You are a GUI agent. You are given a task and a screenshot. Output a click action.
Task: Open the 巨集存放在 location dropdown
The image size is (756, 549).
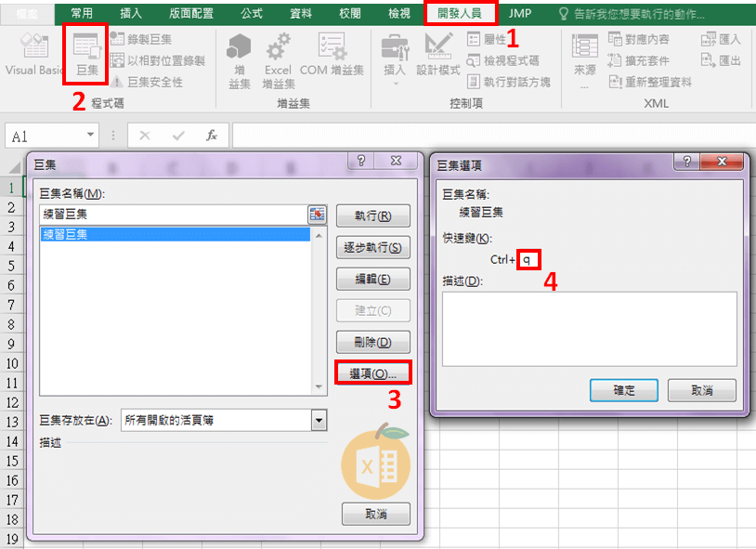coord(319,421)
